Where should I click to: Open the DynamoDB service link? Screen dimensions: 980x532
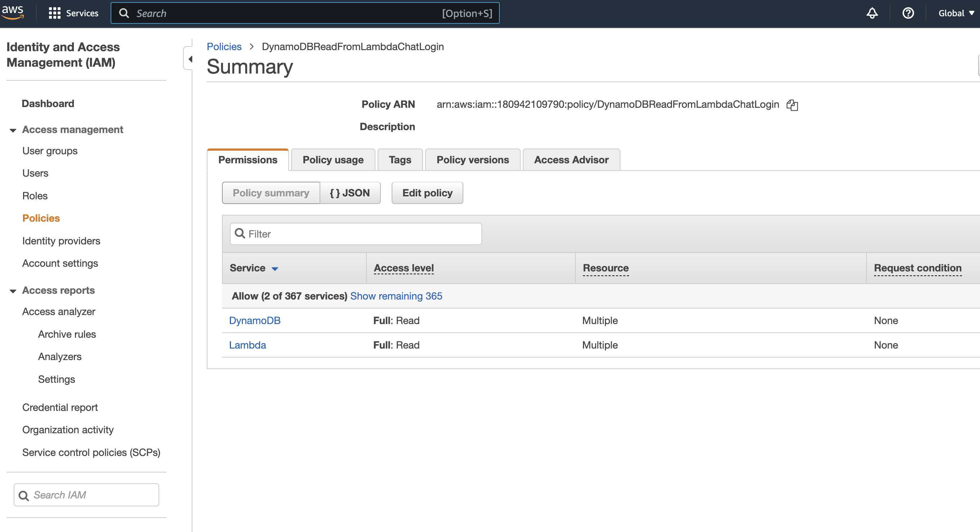(254, 320)
